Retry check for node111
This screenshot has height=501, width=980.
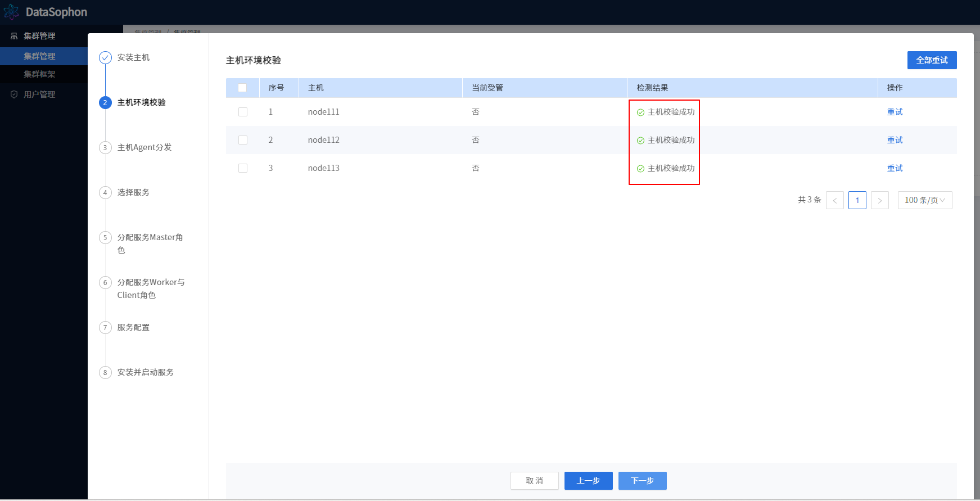point(895,112)
